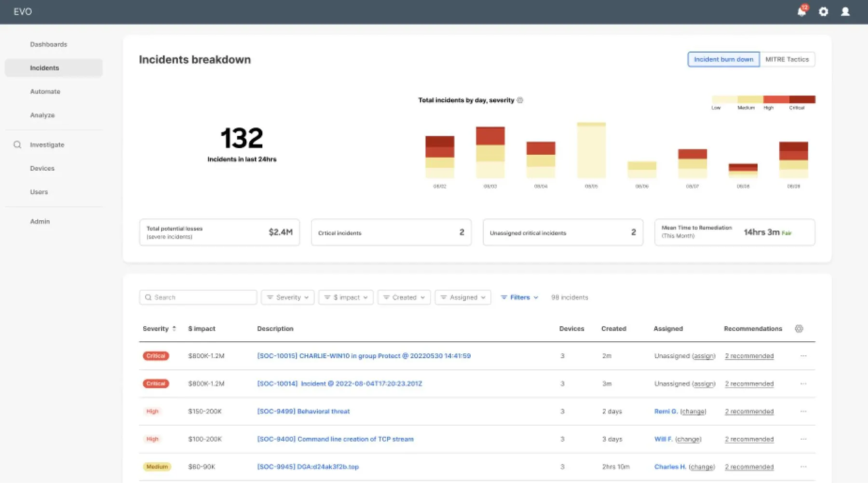Click Medium severity badge on SOC-9945 row

coord(157,467)
